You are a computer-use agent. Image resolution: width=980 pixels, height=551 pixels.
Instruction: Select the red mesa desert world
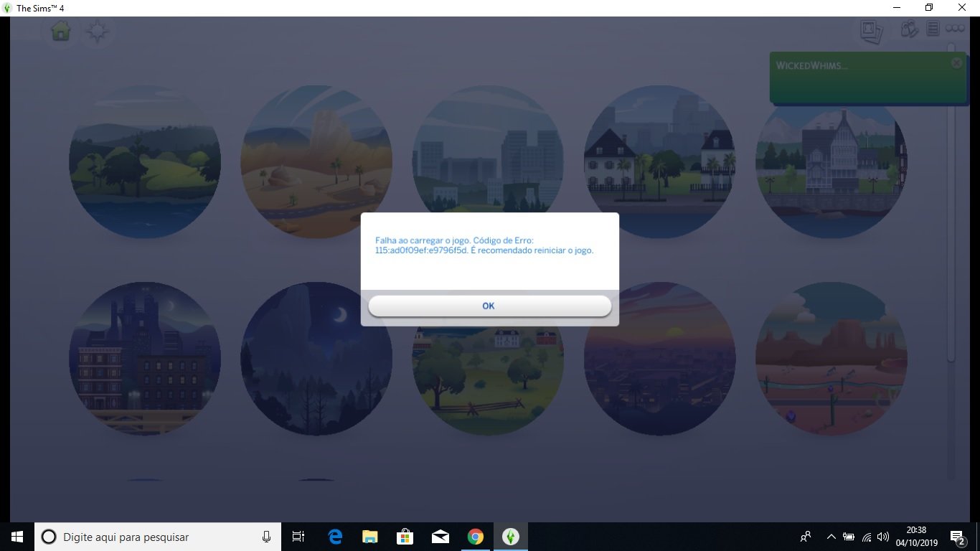coord(831,358)
